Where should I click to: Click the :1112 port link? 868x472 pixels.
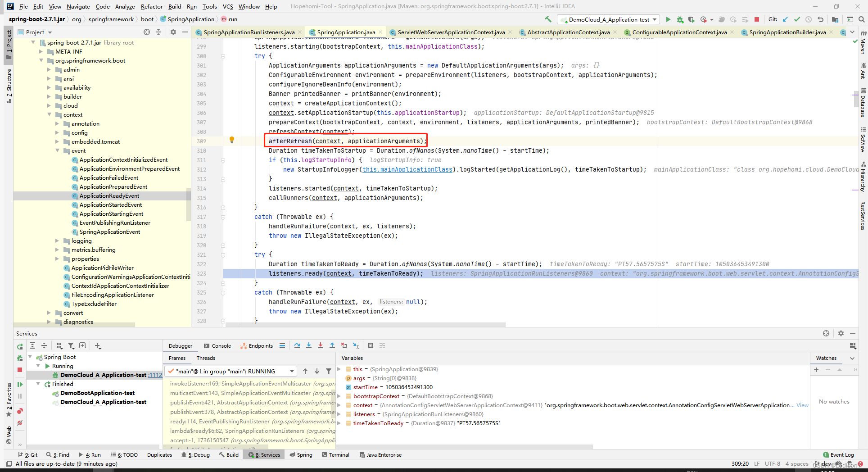coord(155,375)
